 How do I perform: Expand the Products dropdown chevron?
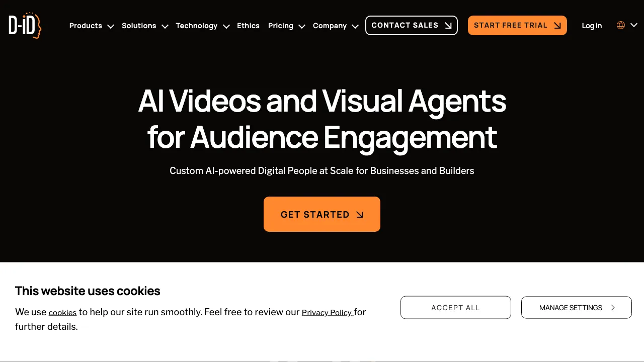(111, 26)
